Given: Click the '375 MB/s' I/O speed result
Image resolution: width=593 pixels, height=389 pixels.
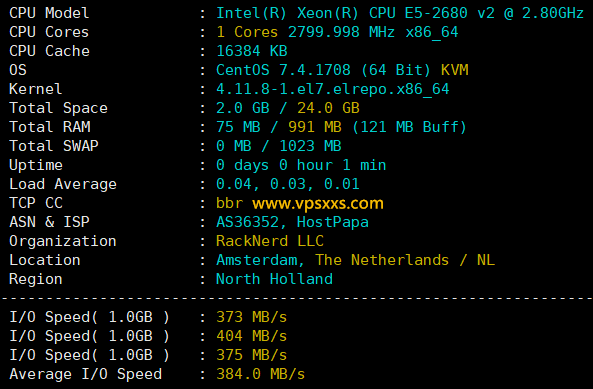Looking at the screenshot, I should pyautogui.click(x=251, y=355).
